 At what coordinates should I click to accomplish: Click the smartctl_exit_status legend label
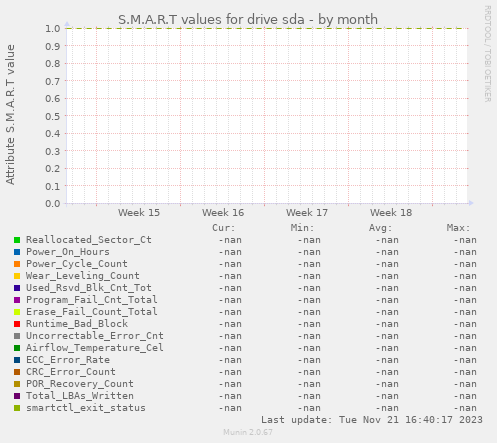click(x=86, y=408)
